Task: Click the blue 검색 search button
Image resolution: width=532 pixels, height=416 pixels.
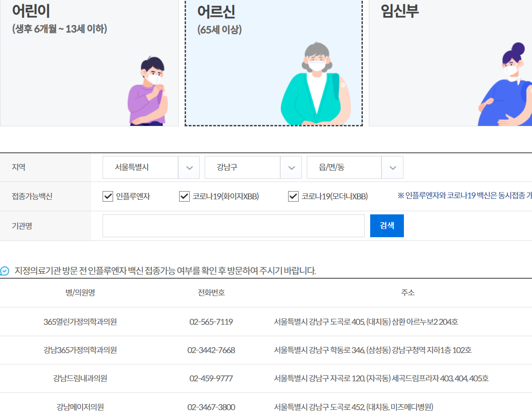Action: [x=387, y=225]
